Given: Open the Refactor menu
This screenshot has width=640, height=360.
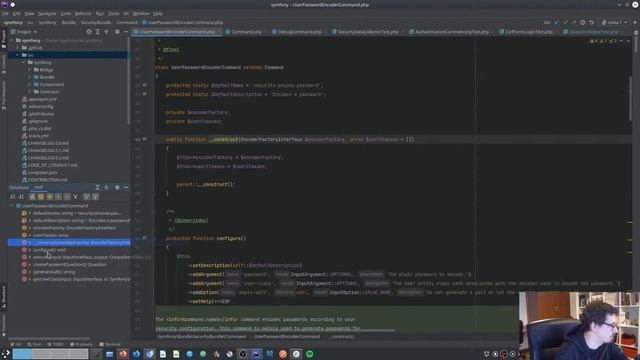Looking at the screenshot, I should pyautogui.click(x=83, y=13).
